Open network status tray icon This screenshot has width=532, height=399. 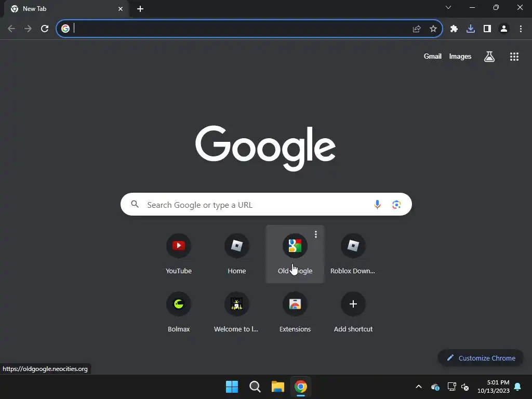coord(451,387)
